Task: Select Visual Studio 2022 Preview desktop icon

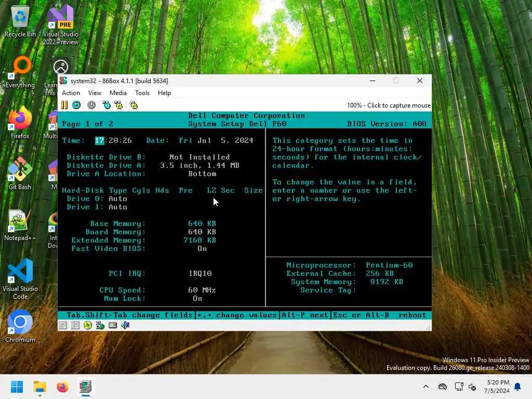Action: coord(61,25)
